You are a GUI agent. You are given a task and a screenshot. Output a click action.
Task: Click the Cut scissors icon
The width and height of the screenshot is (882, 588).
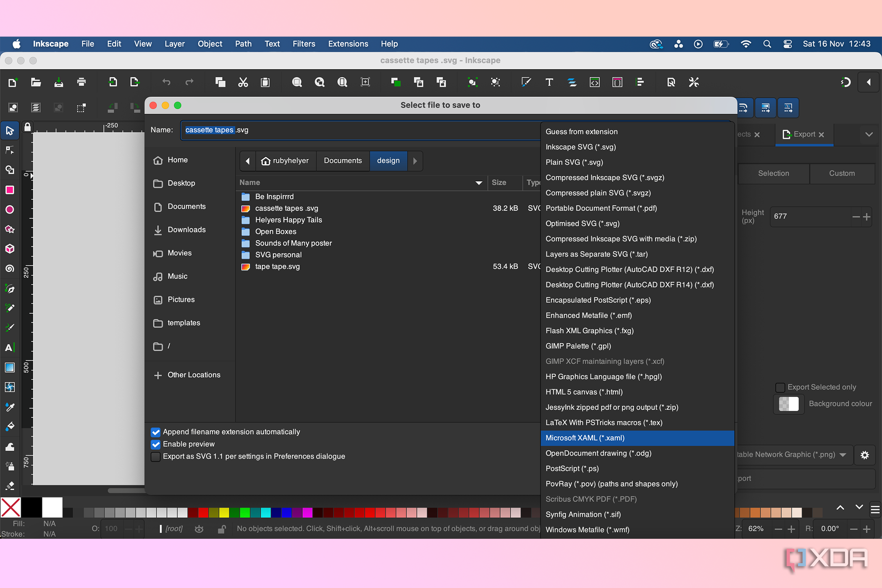click(x=243, y=82)
